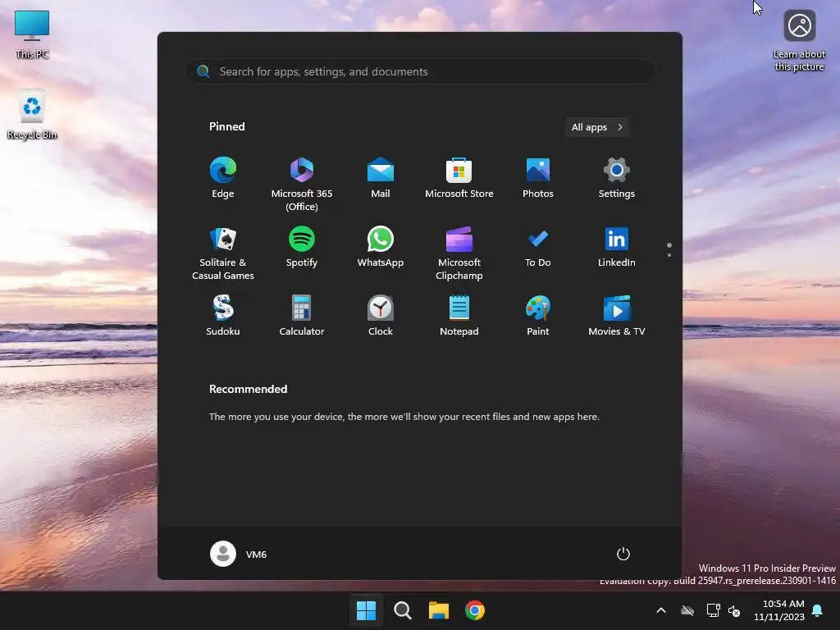Open network status tray icon

point(713,610)
